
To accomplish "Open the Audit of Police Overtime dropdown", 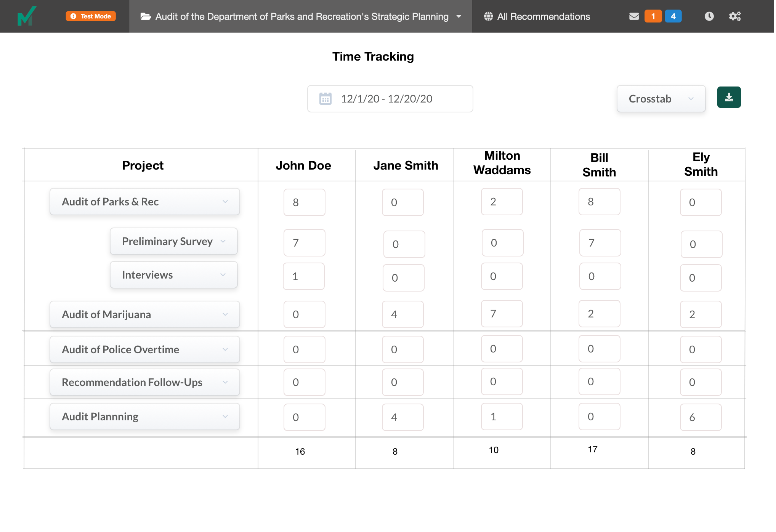I will pyautogui.click(x=144, y=349).
